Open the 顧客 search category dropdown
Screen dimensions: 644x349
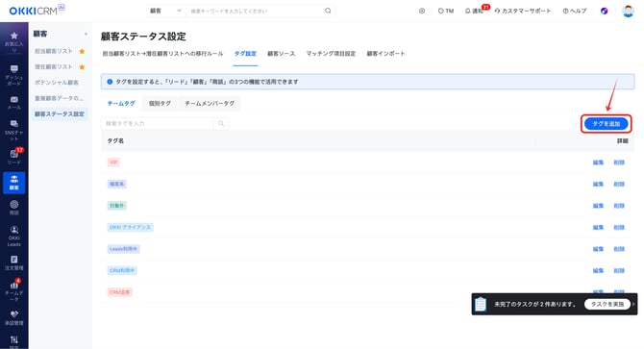(x=165, y=11)
